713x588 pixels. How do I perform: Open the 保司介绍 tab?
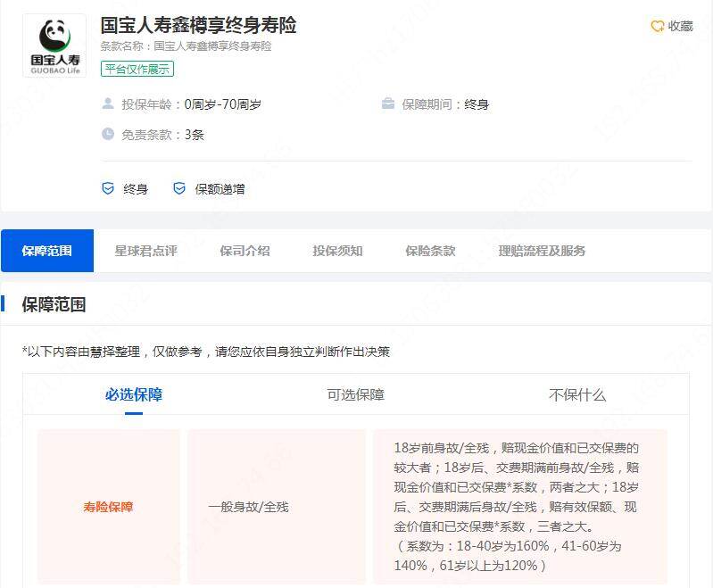coord(245,251)
